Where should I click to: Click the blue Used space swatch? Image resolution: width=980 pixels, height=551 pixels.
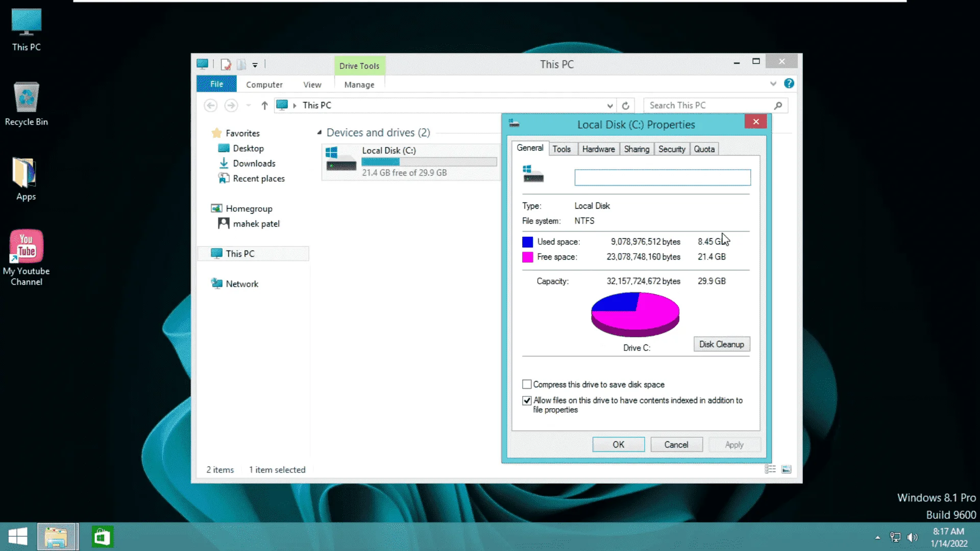527,242
